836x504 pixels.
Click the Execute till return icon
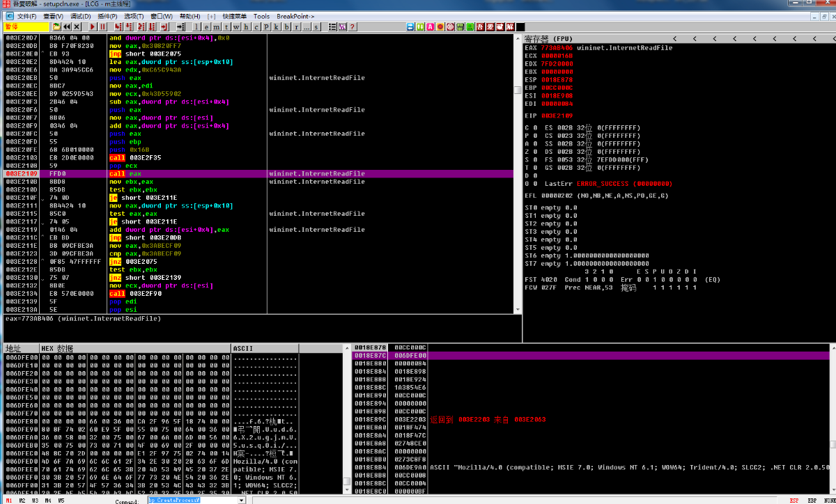click(164, 26)
